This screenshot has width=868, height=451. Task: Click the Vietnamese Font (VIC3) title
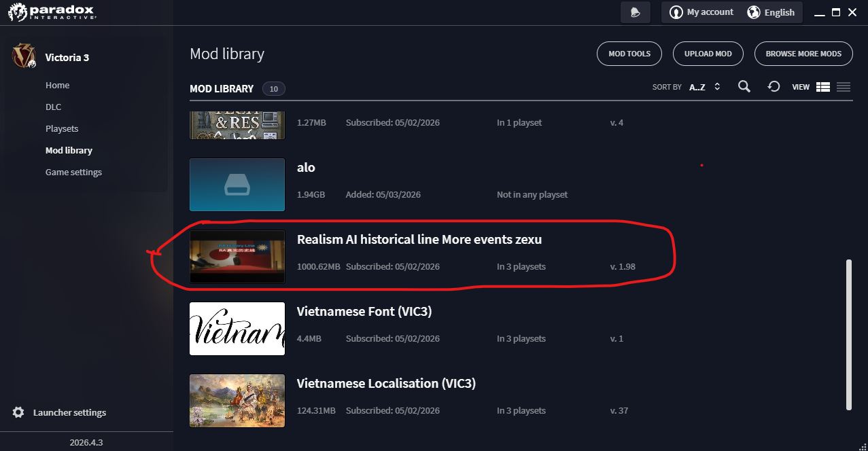click(x=364, y=311)
